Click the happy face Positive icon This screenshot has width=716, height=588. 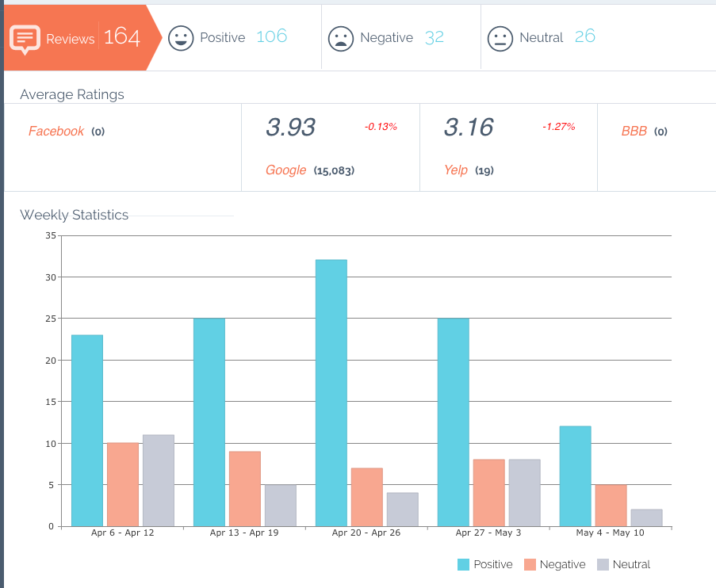[x=181, y=38]
